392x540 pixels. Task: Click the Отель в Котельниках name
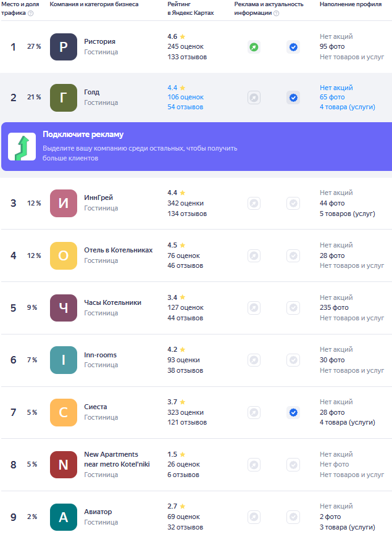point(118,250)
